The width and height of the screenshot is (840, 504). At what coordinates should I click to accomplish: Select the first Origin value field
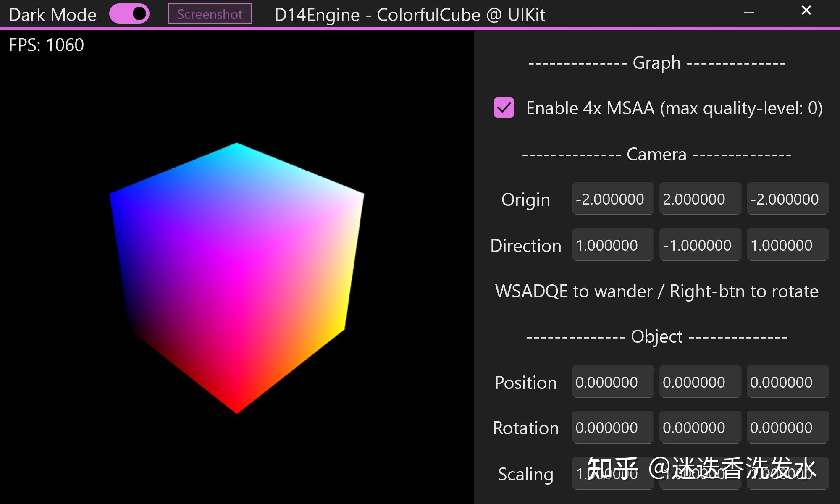[x=612, y=199]
